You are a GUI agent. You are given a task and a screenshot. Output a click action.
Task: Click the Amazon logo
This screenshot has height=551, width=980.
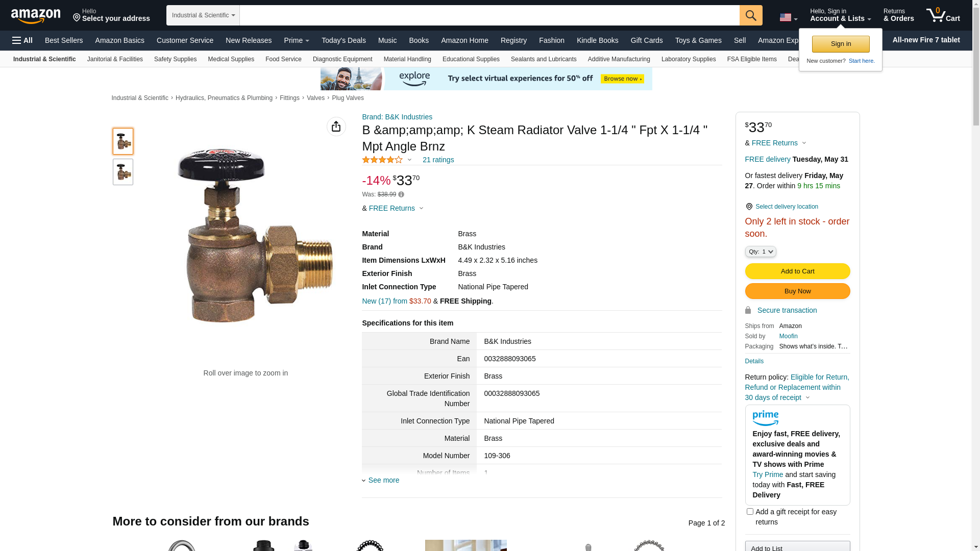(x=36, y=16)
